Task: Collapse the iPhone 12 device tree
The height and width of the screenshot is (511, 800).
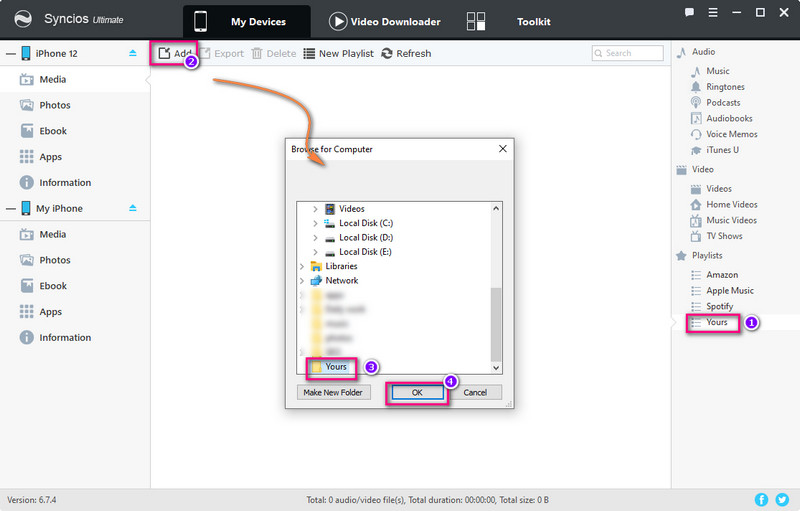Action: [11, 54]
